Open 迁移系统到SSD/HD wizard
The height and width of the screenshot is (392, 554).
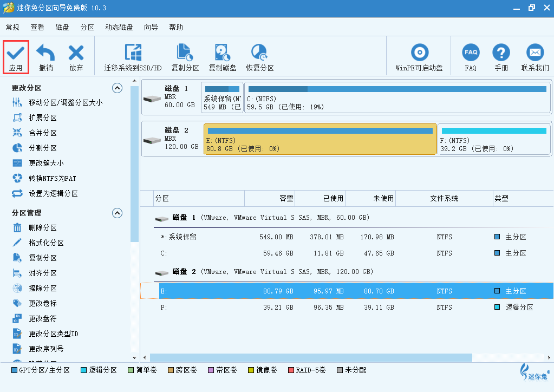click(133, 57)
